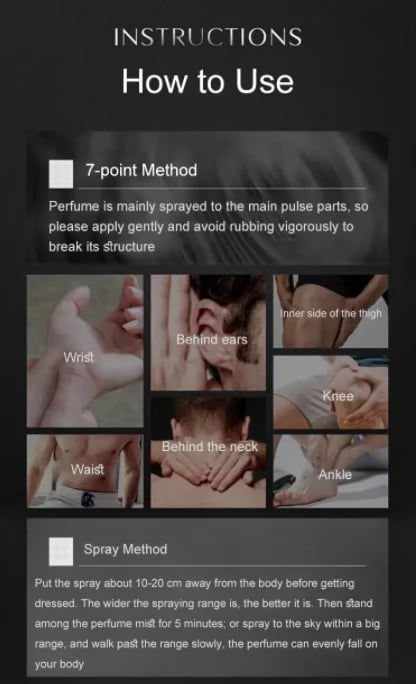Click the white square icon beside Spray Method

click(61, 551)
